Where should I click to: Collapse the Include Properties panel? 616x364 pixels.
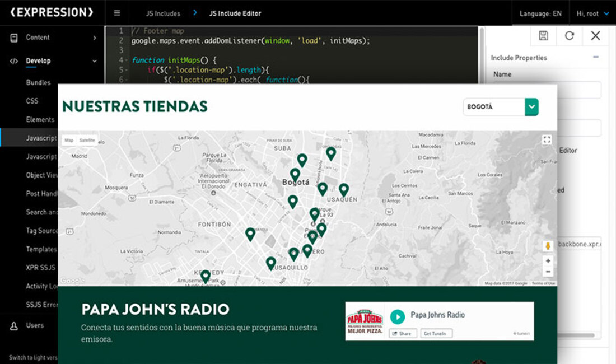(596, 57)
